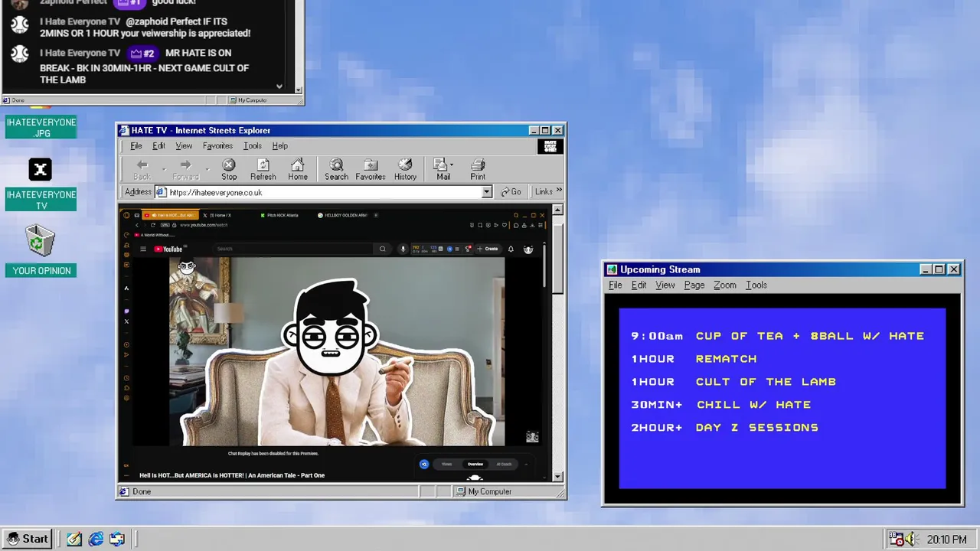Click the Go button beside address bar
Image resolution: width=980 pixels, height=551 pixels.
click(511, 192)
